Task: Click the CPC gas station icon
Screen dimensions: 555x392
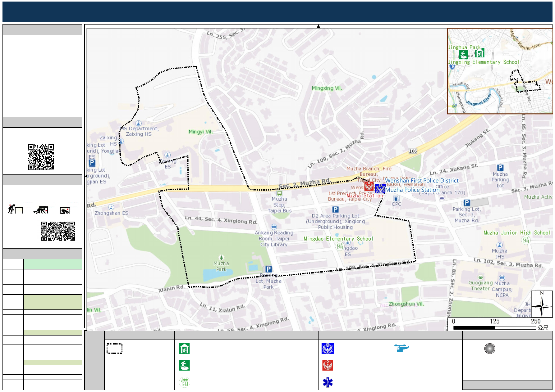Action: [x=396, y=198]
